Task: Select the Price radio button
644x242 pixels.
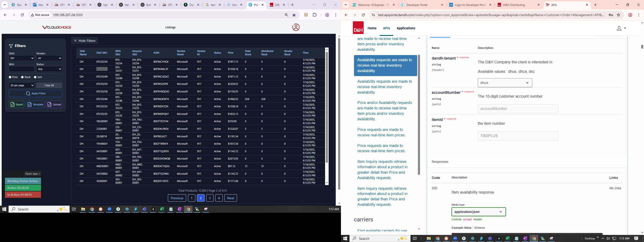Action: [x=10, y=77]
